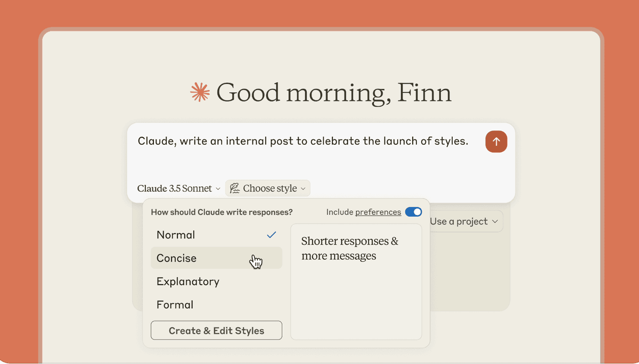Viewport: 639px width, 364px height.
Task: Click the Shorter responses description panel
Action: tap(356, 282)
